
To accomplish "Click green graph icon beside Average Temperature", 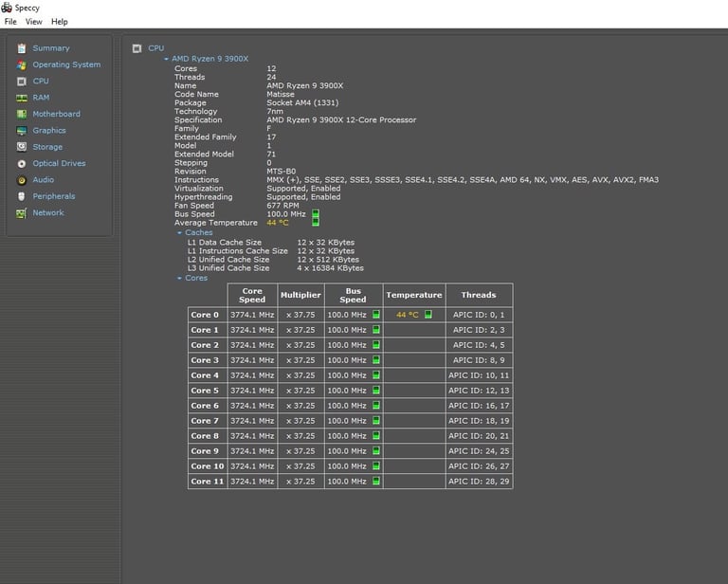I will 316,223.
